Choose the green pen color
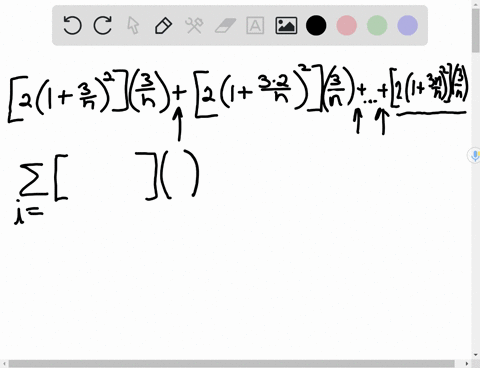Image resolution: width=480 pixels, height=368 pixels. click(x=377, y=25)
